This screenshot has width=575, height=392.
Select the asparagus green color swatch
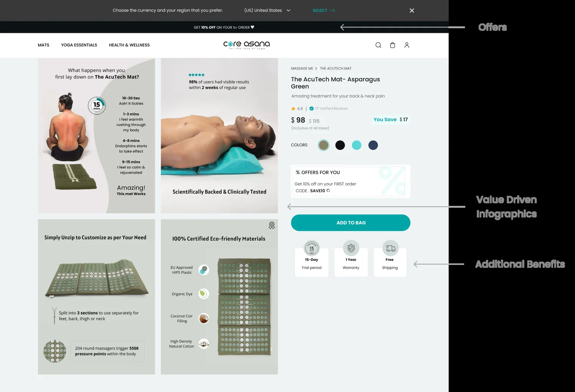[x=324, y=145]
